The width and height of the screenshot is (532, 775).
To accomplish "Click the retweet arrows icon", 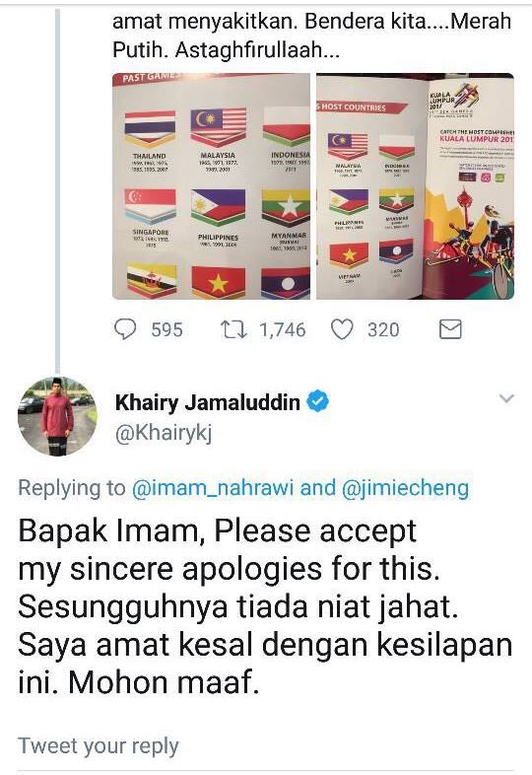I will coord(233,329).
